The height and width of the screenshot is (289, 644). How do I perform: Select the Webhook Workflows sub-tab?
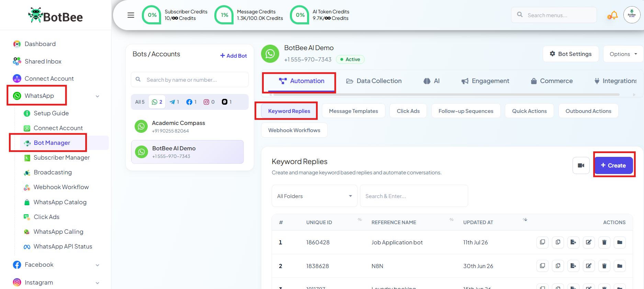point(294,130)
